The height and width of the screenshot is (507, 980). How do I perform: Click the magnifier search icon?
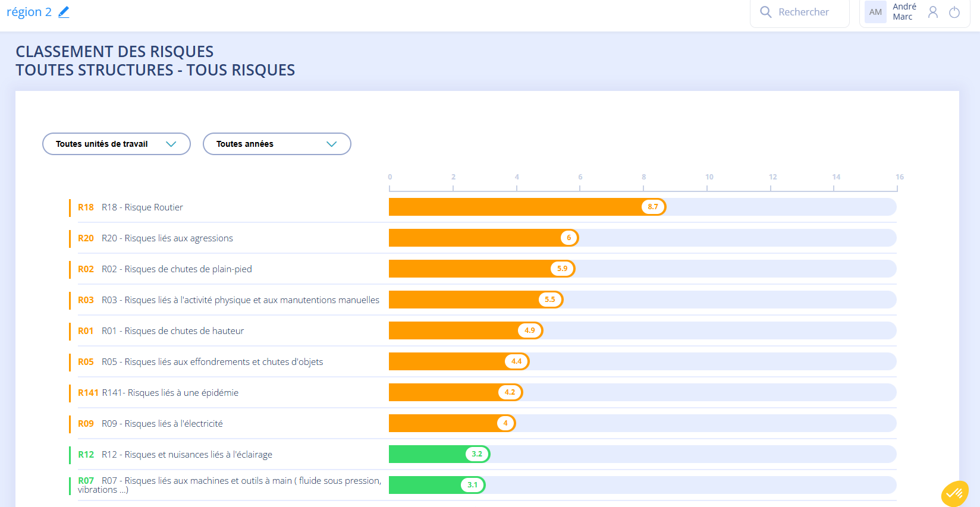[766, 12]
